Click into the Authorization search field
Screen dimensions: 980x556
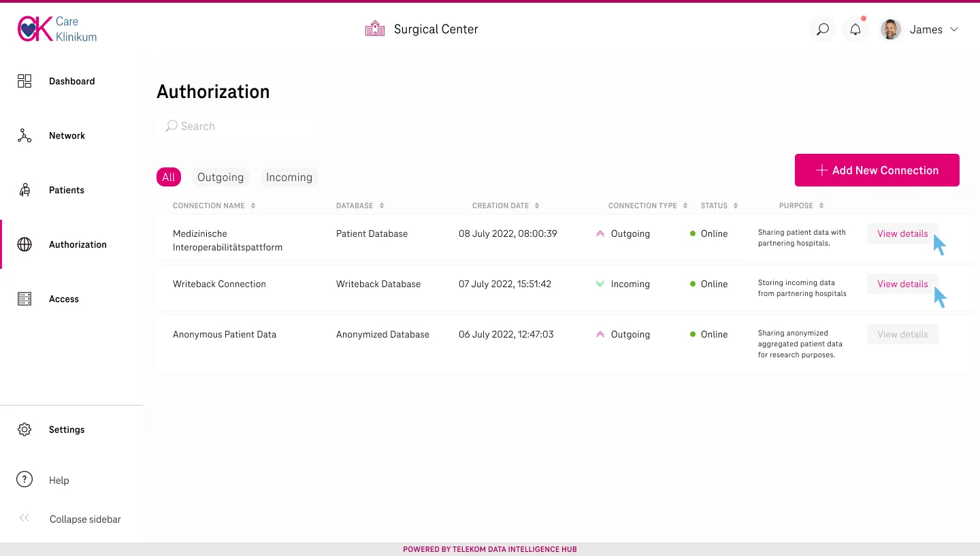(238, 126)
